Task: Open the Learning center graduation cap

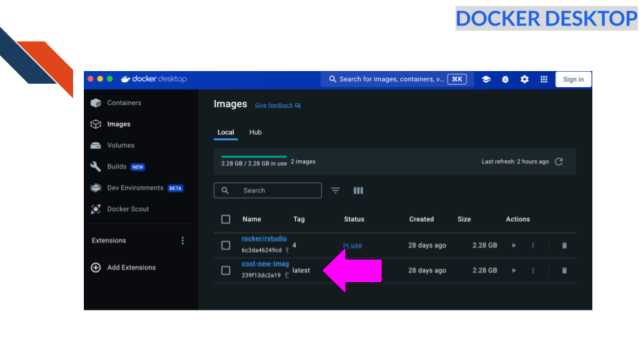Action: (x=486, y=79)
